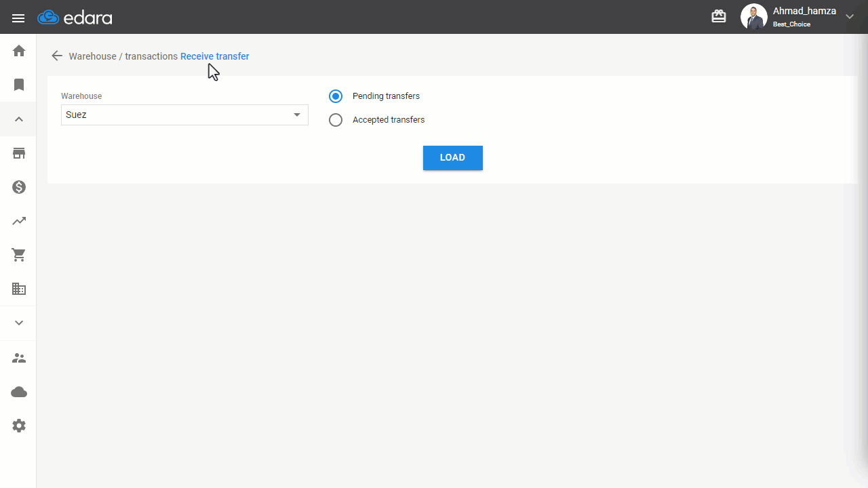Screen dimensions: 868x488
Task: Open the dollar accounting sidebar icon
Action: pyautogui.click(x=19, y=187)
